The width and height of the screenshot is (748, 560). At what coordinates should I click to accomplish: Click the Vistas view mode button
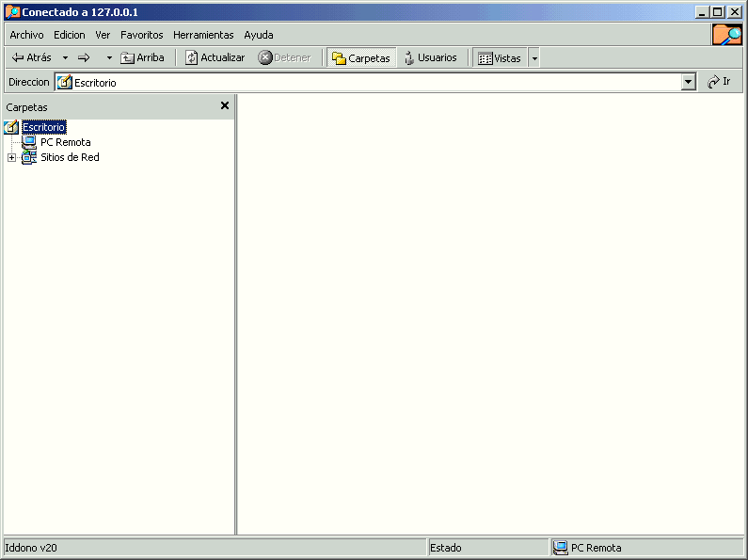pos(499,57)
